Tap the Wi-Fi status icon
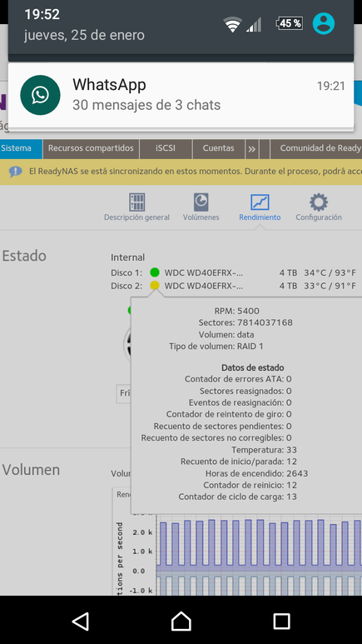This screenshot has height=644, width=362. coord(233,25)
